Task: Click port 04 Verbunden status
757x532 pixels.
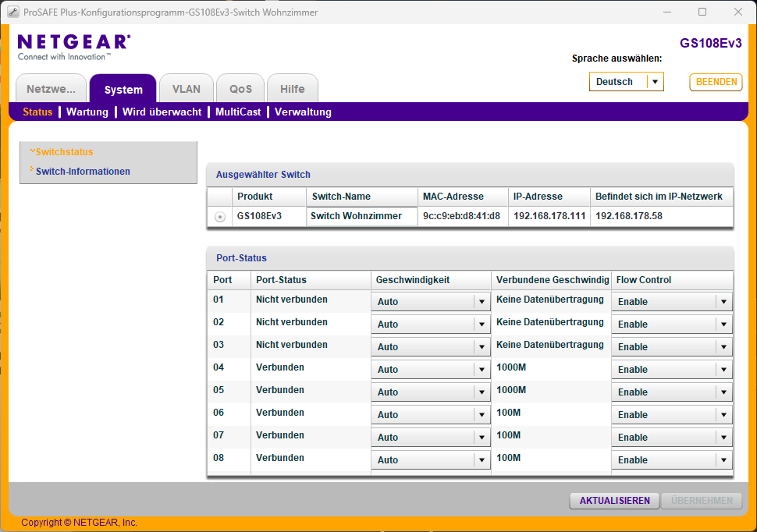Action: [280, 367]
